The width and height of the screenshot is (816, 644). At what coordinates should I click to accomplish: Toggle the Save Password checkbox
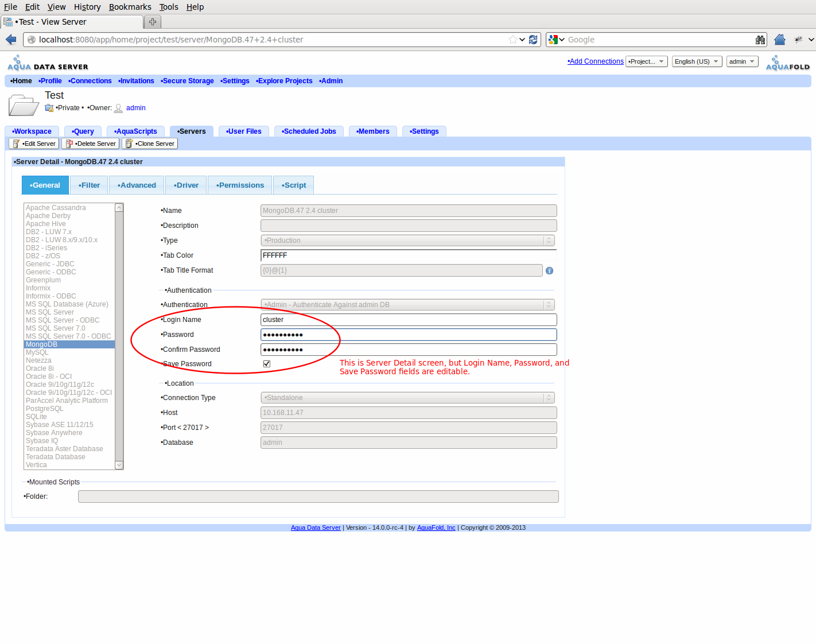coord(267,364)
